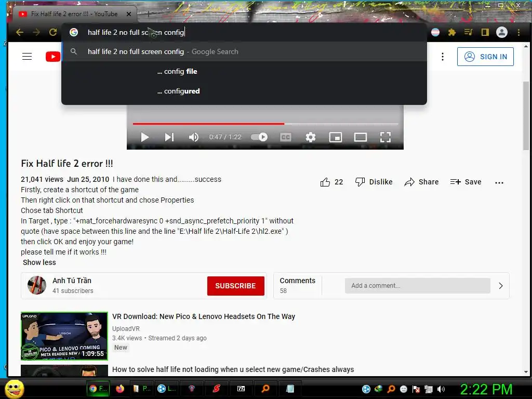
Task: Click the Add a comment field
Action: (417, 286)
